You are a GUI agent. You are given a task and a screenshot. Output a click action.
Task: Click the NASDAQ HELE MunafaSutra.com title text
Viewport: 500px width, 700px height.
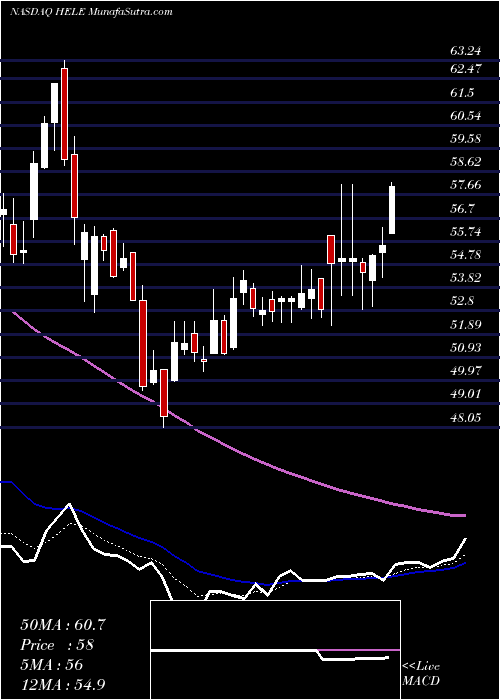[x=91, y=12]
